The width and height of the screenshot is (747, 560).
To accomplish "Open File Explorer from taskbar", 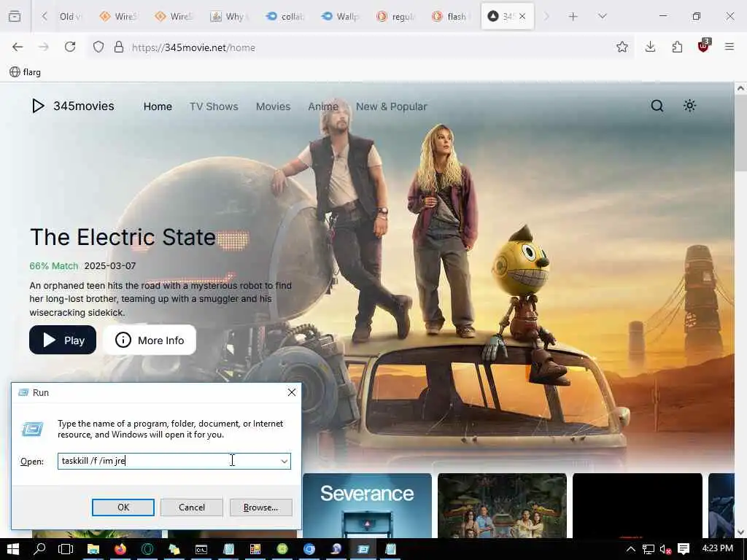I will click(x=93, y=549).
